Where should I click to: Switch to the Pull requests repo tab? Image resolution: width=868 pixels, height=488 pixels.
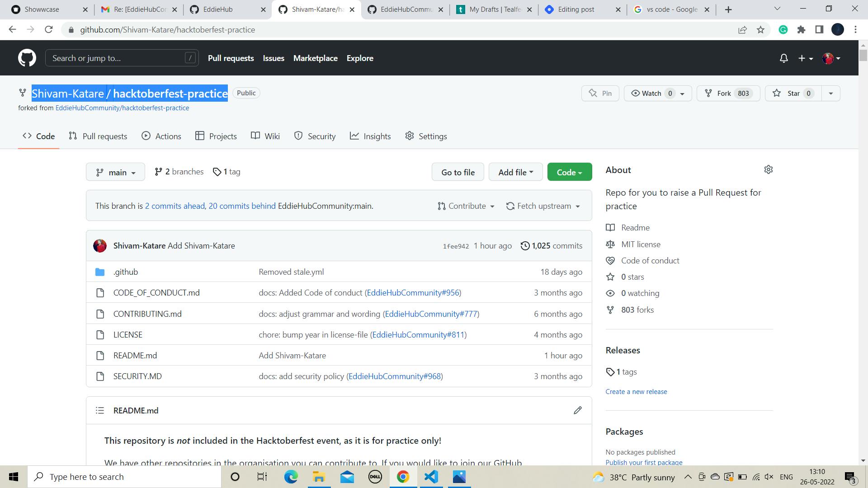click(x=98, y=136)
